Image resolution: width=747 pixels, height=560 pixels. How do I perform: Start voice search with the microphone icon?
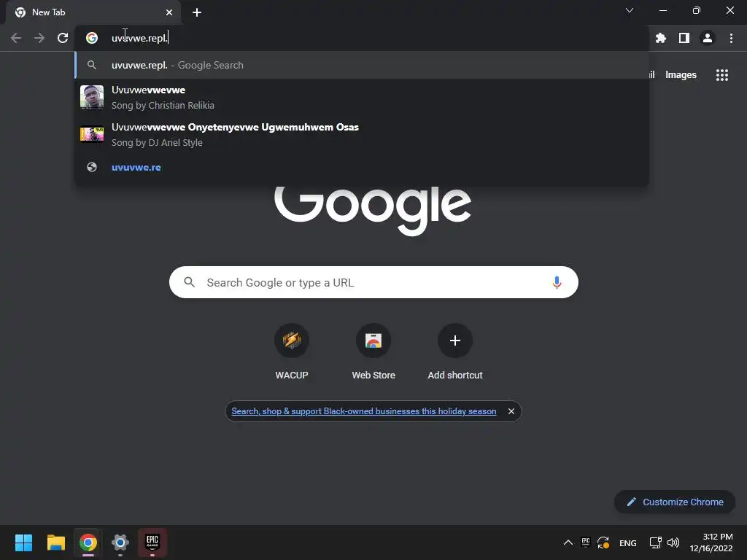pos(557,282)
